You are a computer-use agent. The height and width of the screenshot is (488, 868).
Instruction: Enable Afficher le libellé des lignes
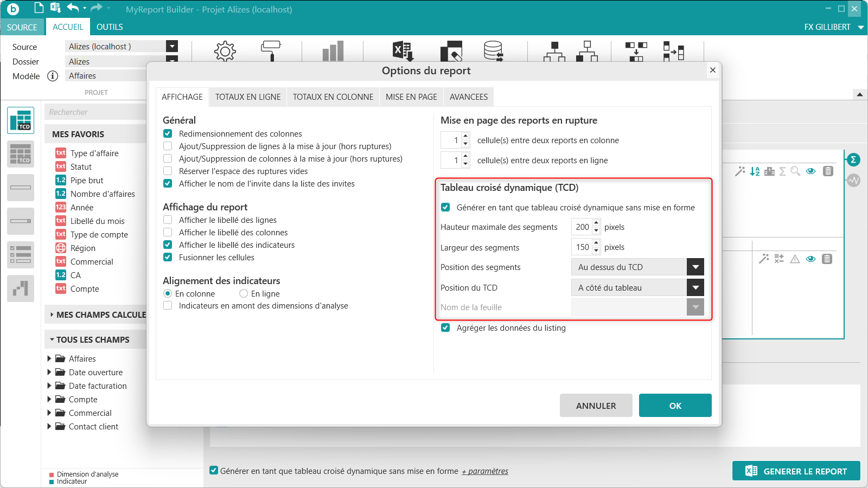(168, 220)
